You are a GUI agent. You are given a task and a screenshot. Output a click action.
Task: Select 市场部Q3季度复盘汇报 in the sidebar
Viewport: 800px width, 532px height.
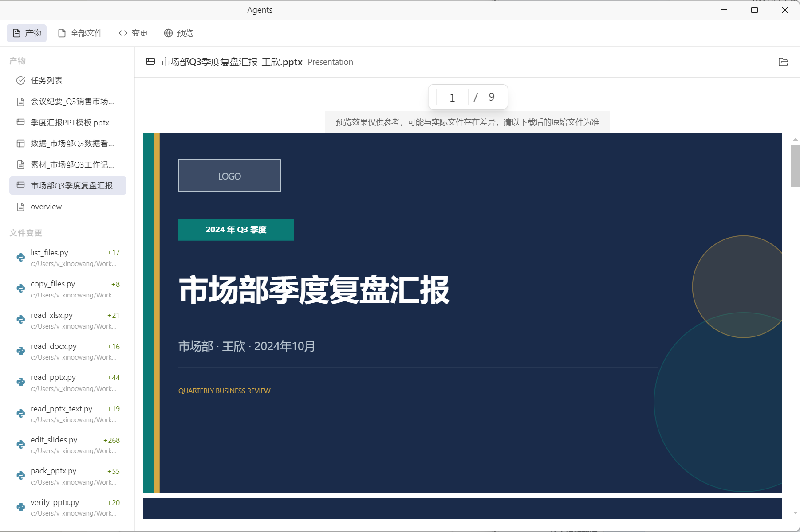click(x=74, y=186)
